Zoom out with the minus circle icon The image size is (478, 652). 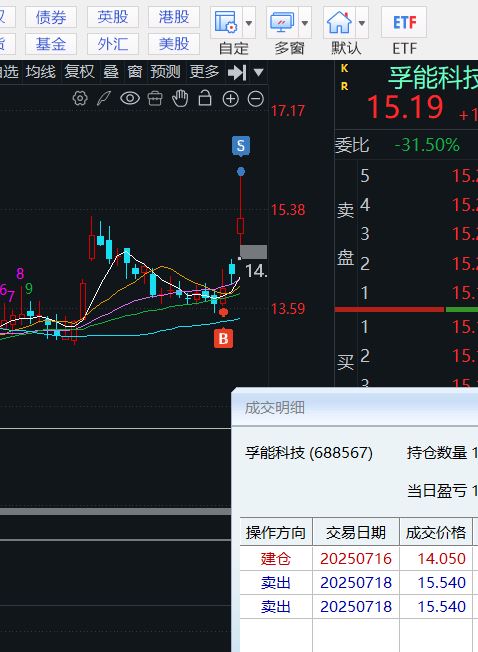(256, 99)
